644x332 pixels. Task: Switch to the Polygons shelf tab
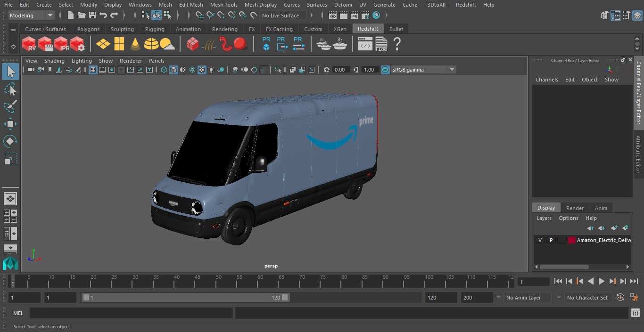click(x=88, y=29)
